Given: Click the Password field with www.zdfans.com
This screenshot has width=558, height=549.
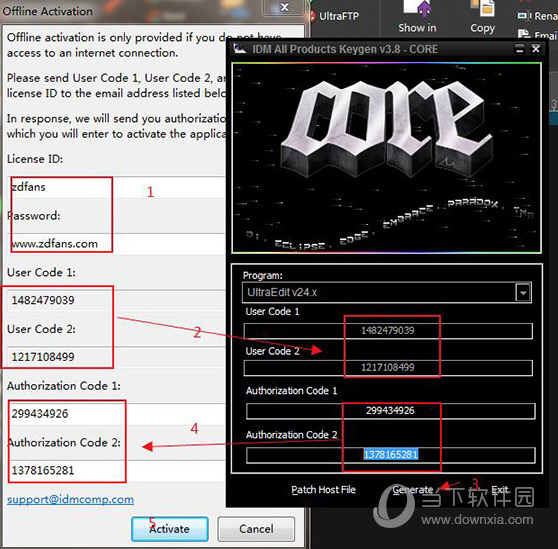Looking at the screenshot, I should (116, 244).
